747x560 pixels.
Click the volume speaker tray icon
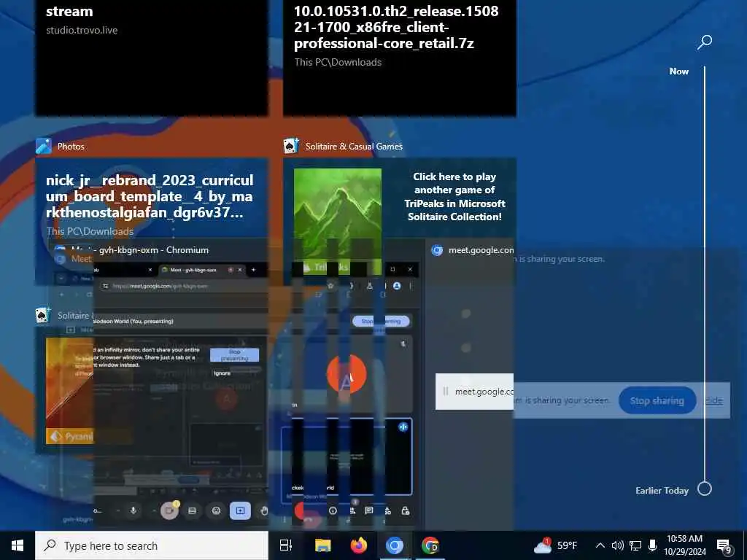[x=617, y=545]
